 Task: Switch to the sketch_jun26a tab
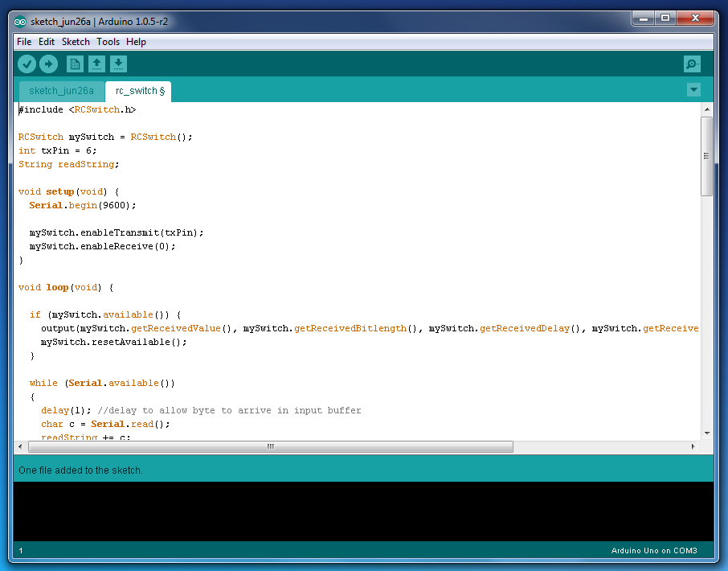coord(61,91)
